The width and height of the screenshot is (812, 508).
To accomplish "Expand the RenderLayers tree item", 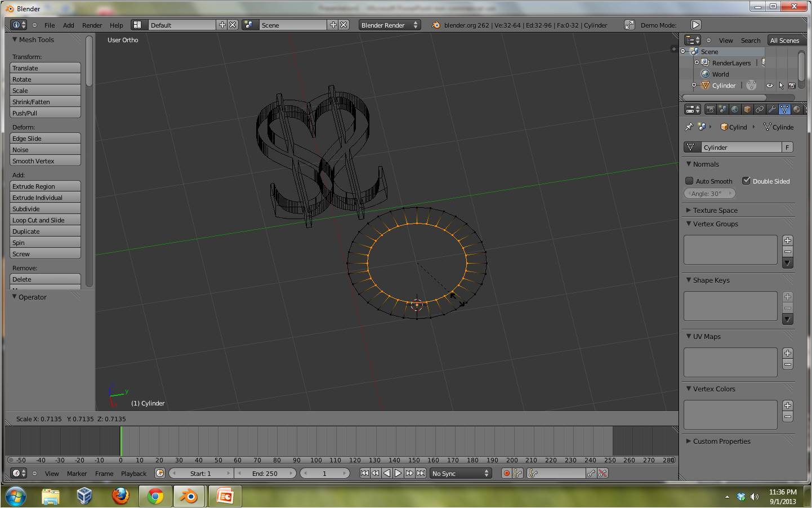I will point(697,63).
